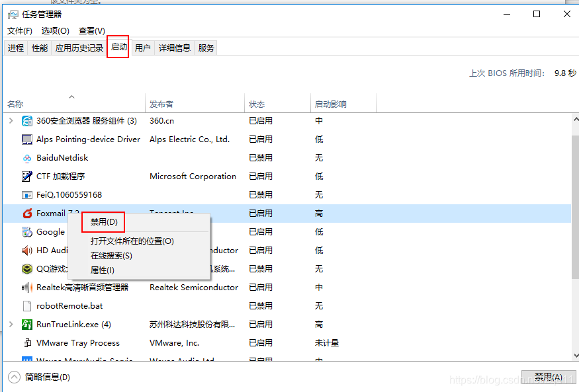Switch to the 应用历史记录 tab

tap(79, 48)
